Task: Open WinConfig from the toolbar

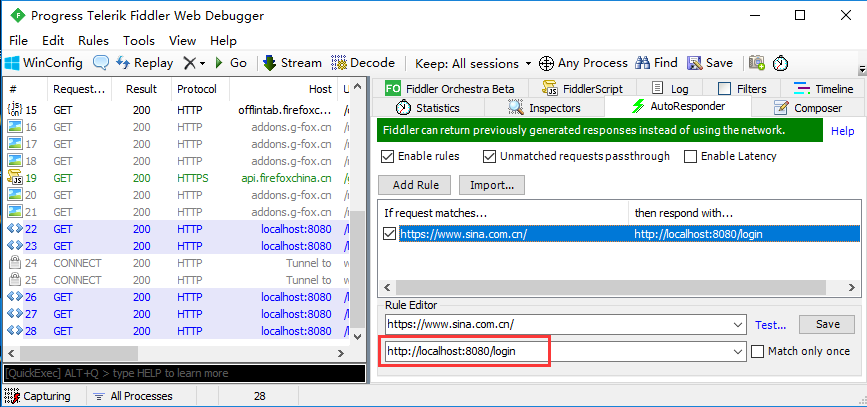Action: (x=44, y=63)
